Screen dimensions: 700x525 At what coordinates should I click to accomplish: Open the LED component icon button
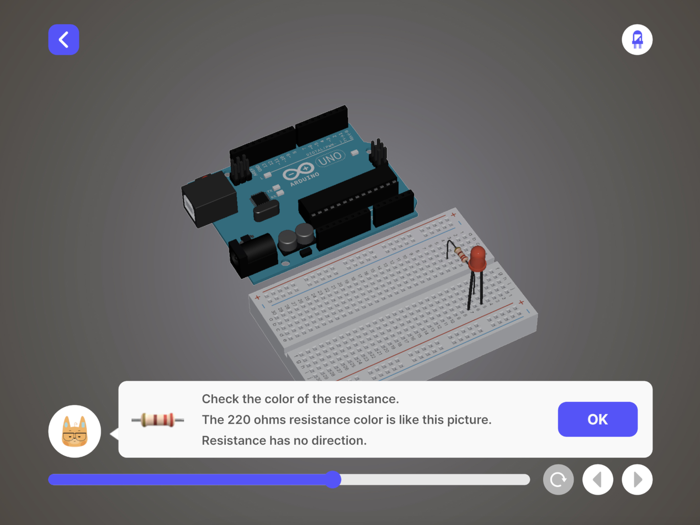point(637,40)
